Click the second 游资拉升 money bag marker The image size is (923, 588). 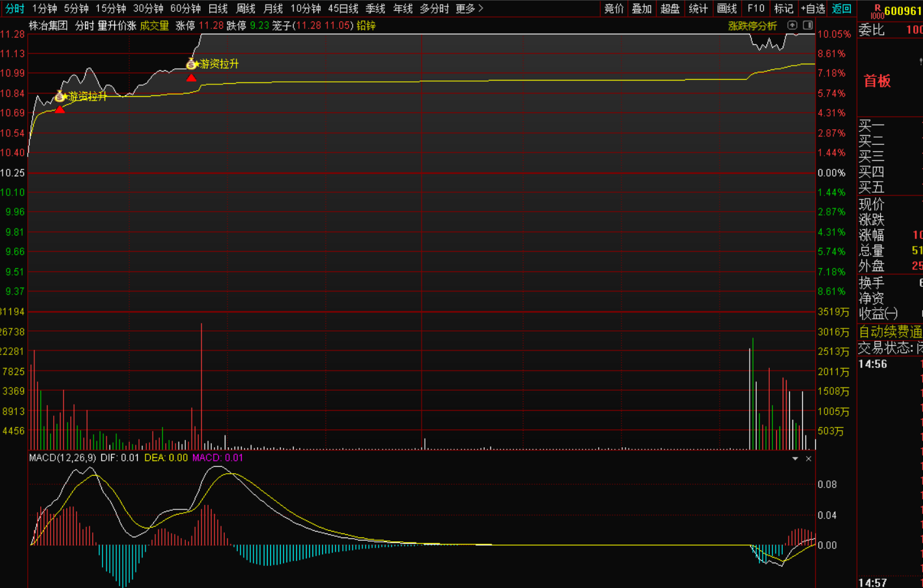[191, 64]
